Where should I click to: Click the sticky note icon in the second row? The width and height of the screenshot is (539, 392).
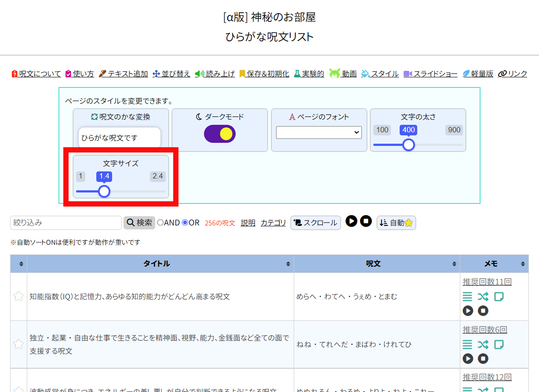[499, 345]
